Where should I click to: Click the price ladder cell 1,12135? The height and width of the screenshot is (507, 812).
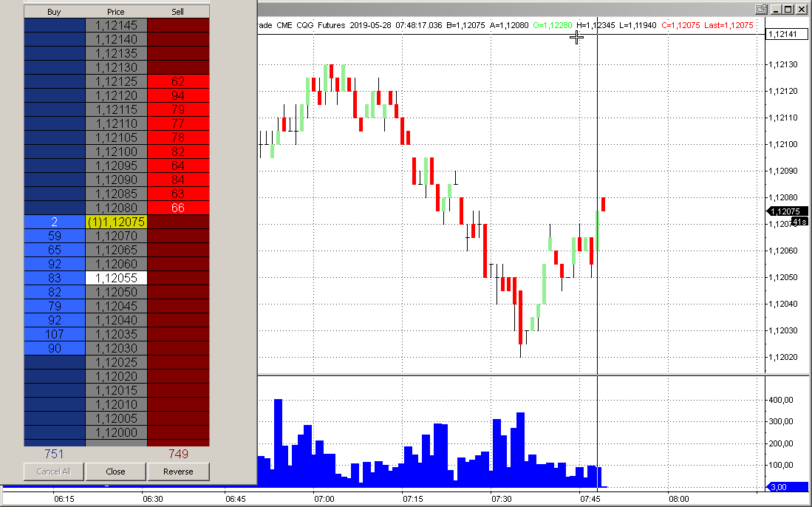tap(116, 53)
